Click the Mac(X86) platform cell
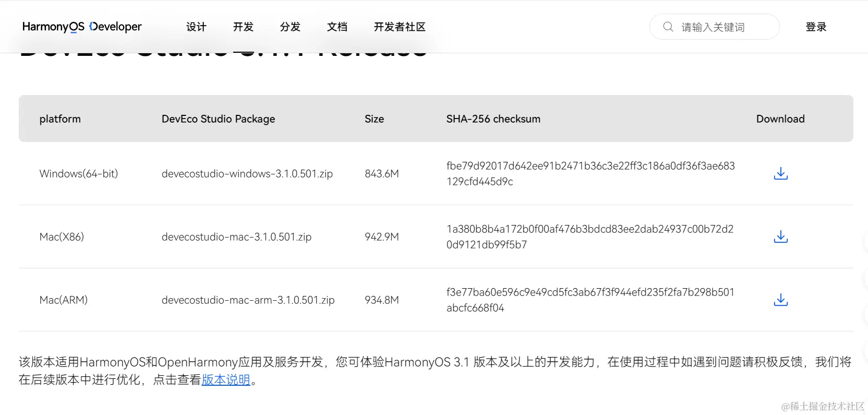This screenshot has height=415, width=868. [x=62, y=237]
